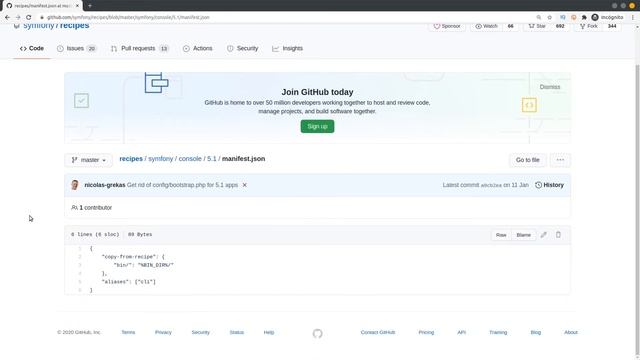
Task: Click nicolas-grekas avatar image
Action: pyautogui.click(x=75, y=185)
